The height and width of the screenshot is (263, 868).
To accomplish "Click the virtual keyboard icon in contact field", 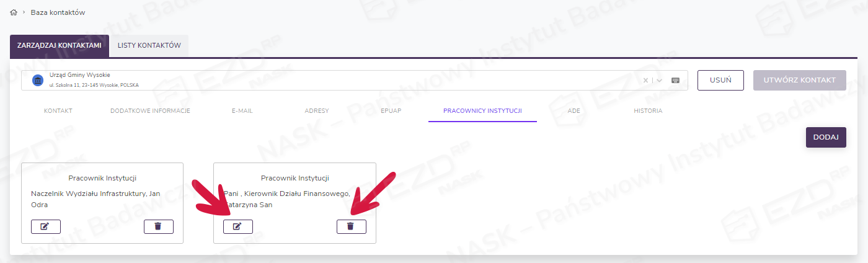I will click(x=675, y=80).
